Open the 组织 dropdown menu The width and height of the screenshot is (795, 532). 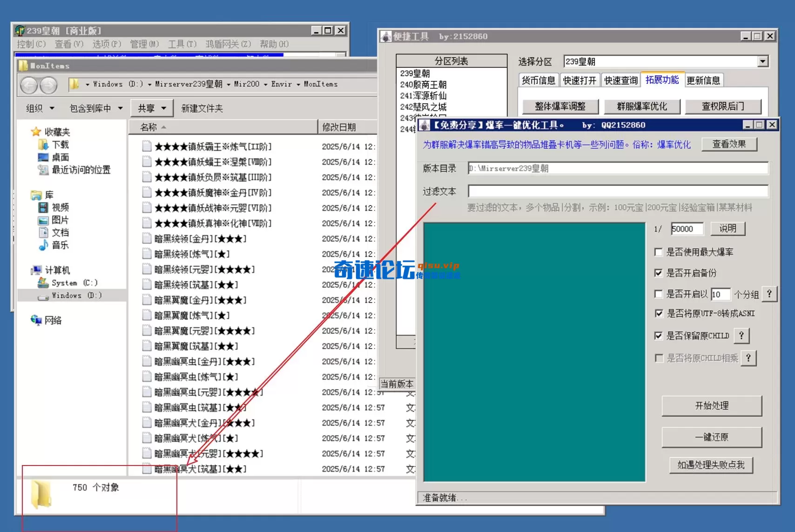pyautogui.click(x=39, y=108)
